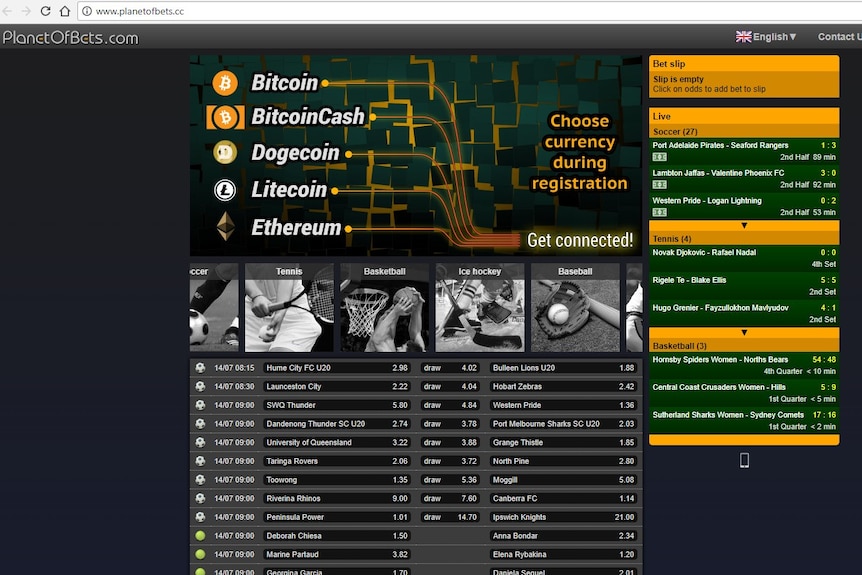The width and height of the screenshot is (862, 575).
Task: Expand more live Soccer matches arrow
Action: pyautogui.click(x=744, y=226)
